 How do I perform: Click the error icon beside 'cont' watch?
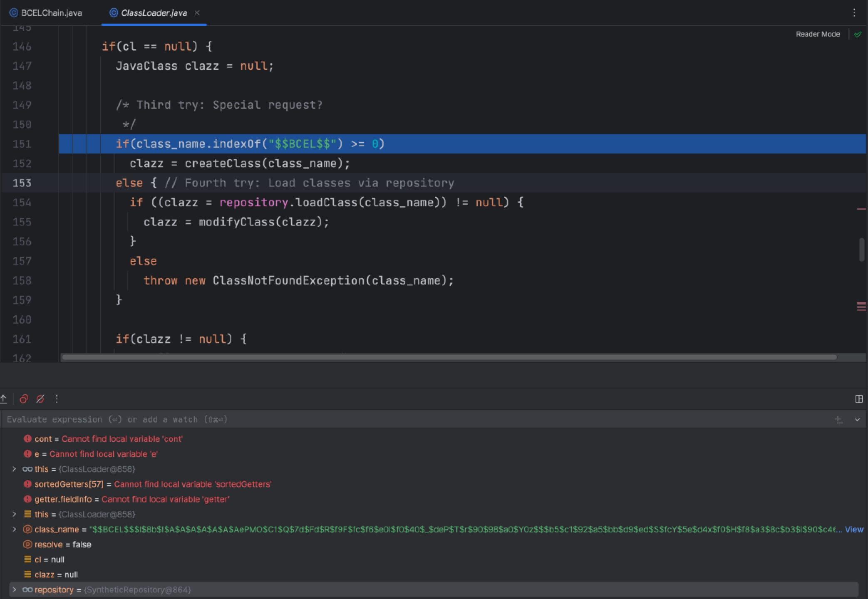pyautogui.click(x=27, y=438)
